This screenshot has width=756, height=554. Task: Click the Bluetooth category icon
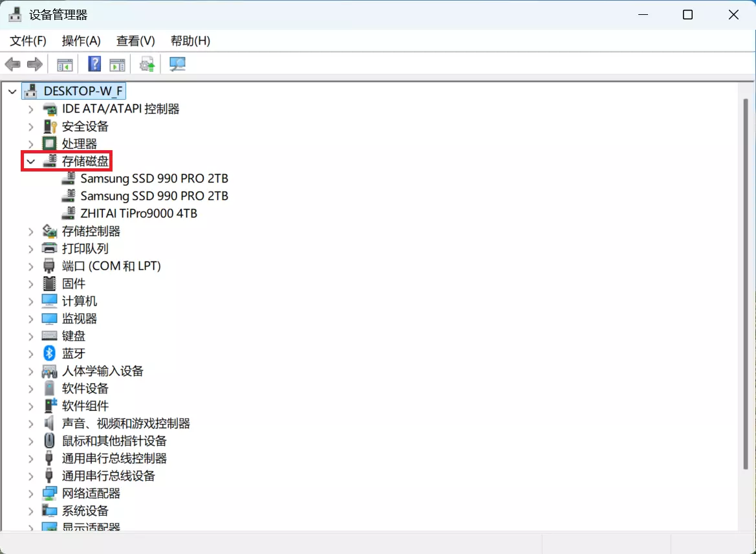[x=49, y=353]
